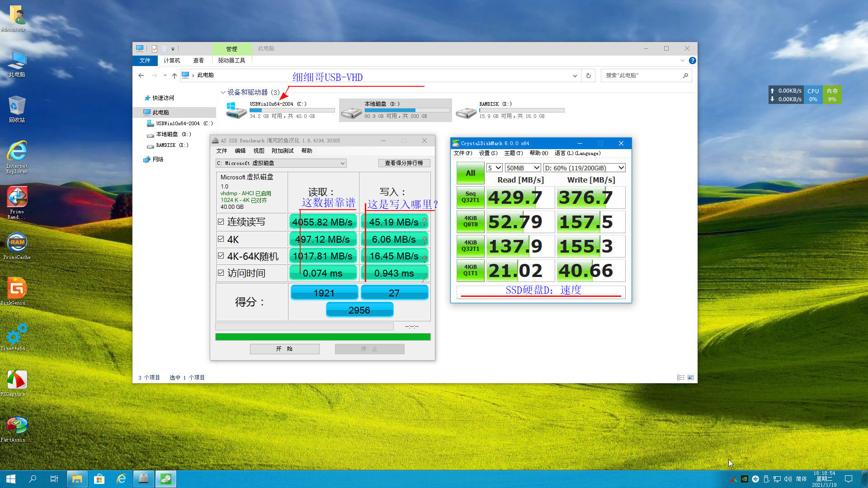Open CrystalDiskMark test count dropdown
This screenshot has height=488, width=868.
pyautogui.click(x=495, y=168)
